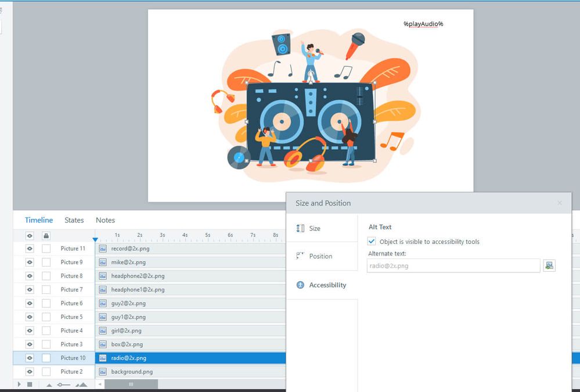Lock Picture 3 using its lock box
Image resolution: width=580 pixels, height=392 pixels.
(46, 344)
